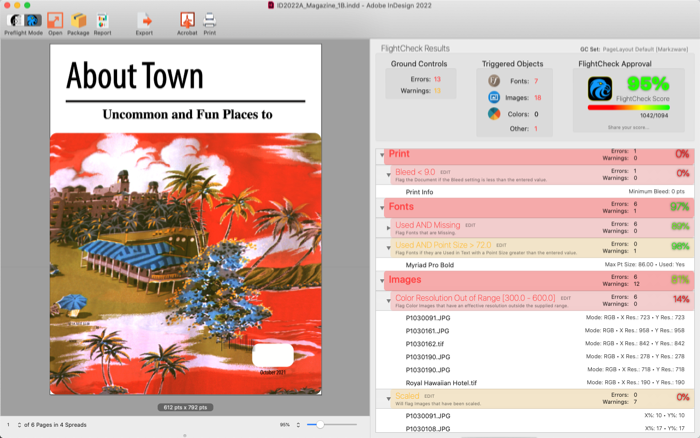
Task: Collapse Color Resolution Out of Range check
Action: [x=388, y=300]
